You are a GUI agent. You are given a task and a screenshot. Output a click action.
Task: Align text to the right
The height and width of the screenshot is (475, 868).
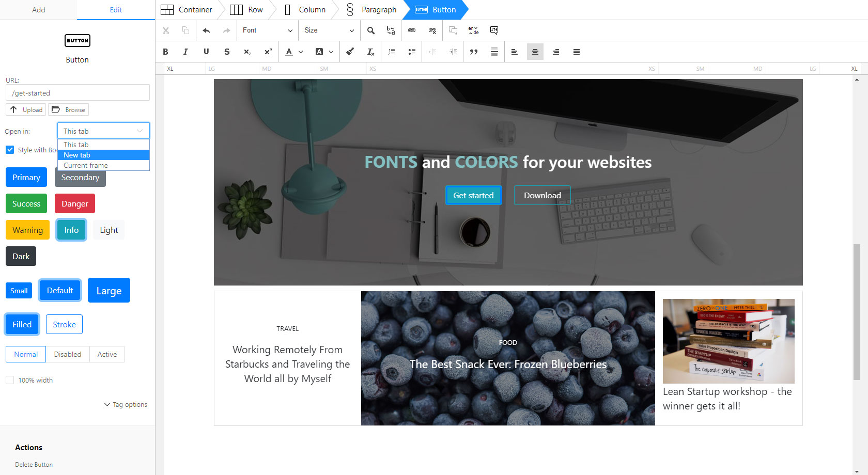click(556, 52)
